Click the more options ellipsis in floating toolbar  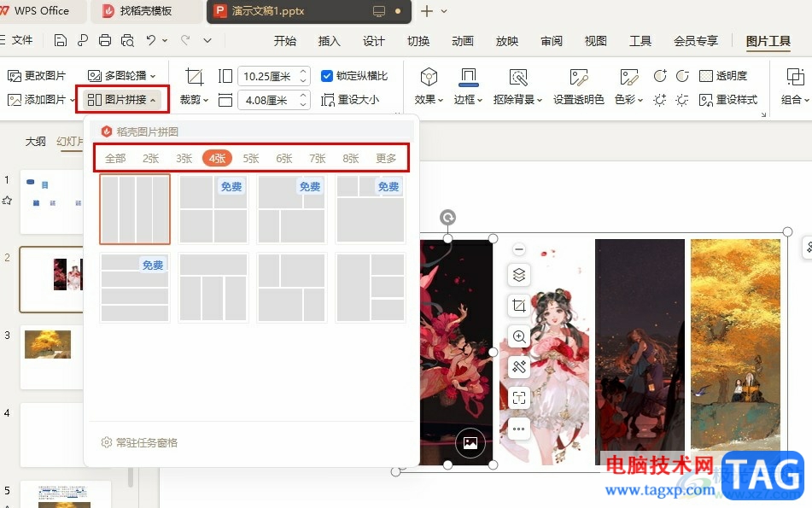coord(519,429)
